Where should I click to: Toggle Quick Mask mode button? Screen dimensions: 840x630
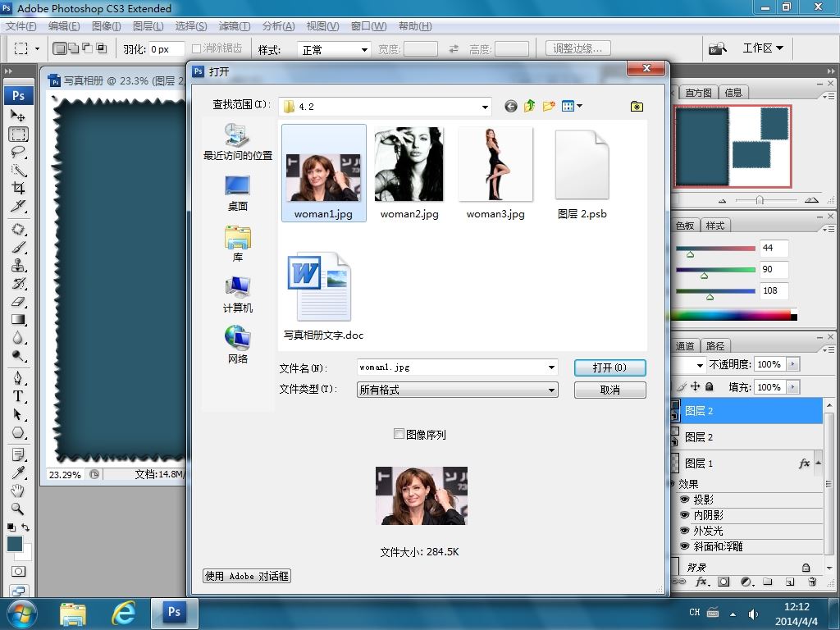click(18, 571)
